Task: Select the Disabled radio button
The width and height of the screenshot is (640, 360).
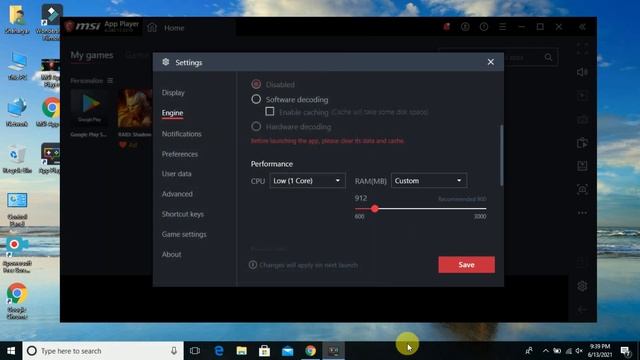Action: coord(256,84)
